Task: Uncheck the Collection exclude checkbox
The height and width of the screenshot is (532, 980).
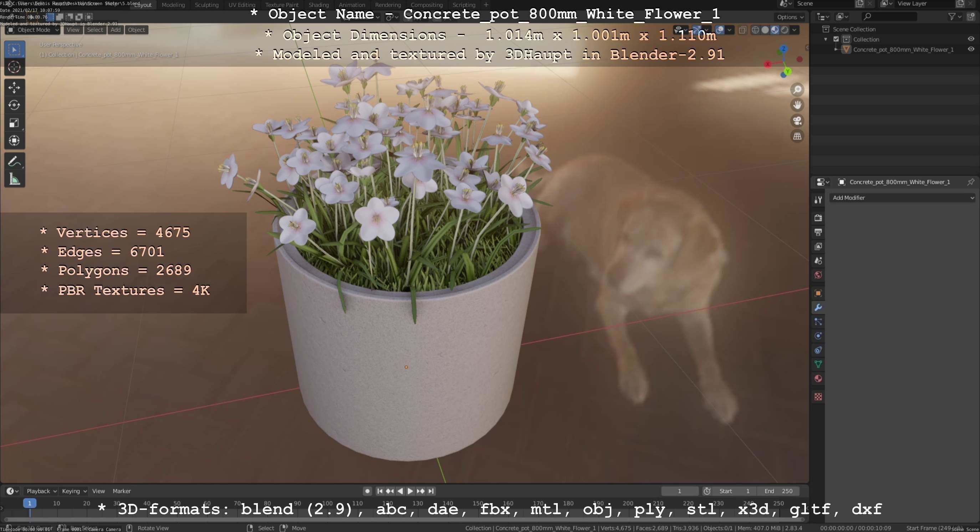Action: (836, 39)
